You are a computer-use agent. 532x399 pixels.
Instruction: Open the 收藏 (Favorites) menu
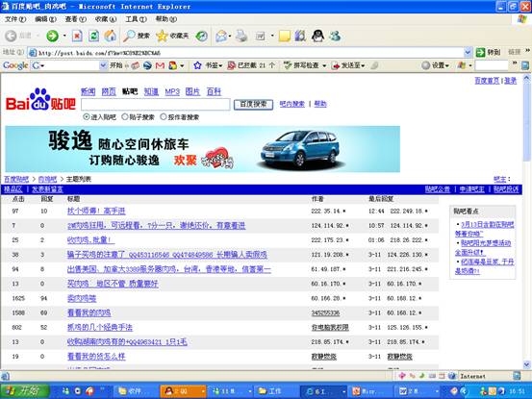(106, 19)
